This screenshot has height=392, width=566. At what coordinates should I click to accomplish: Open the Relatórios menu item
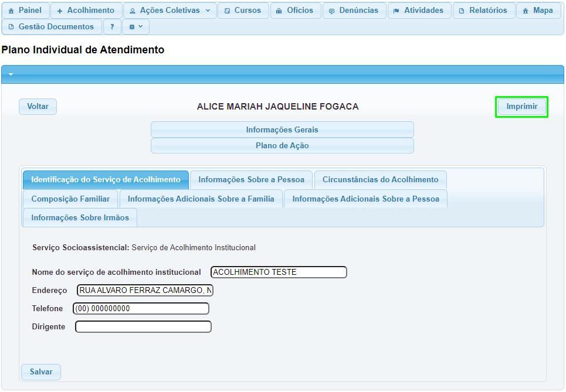[484, 11]
